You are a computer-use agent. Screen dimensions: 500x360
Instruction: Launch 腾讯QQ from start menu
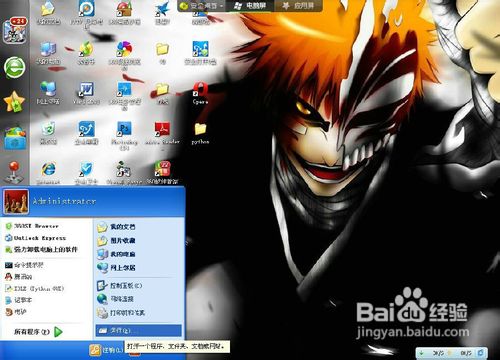click(x=19, y=276)
